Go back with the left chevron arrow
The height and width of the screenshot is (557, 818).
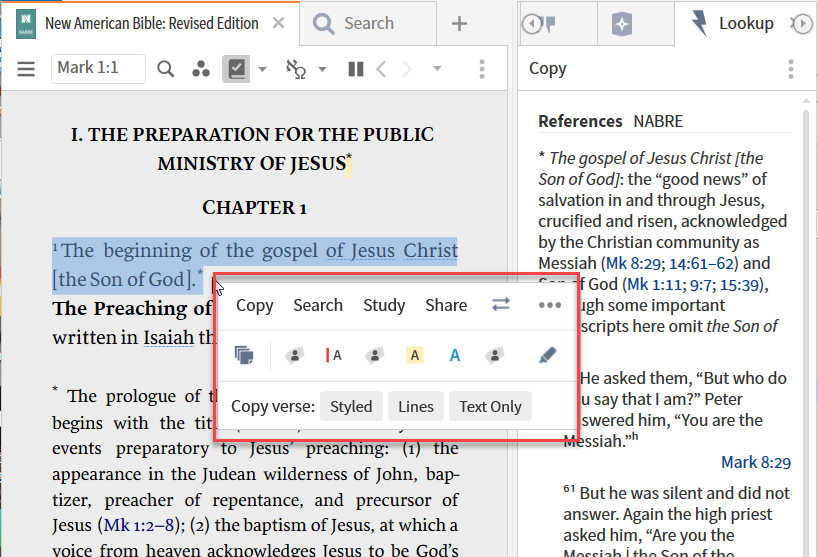(381, 68)
